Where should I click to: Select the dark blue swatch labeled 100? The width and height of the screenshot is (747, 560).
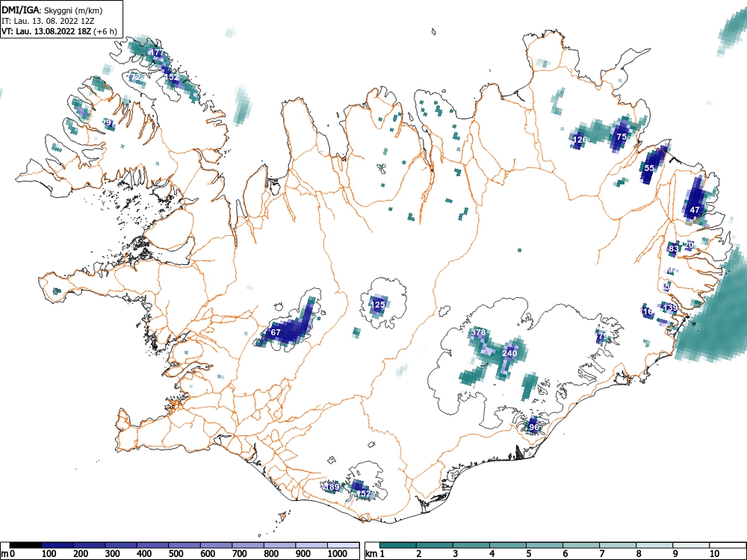pos(58,545)
